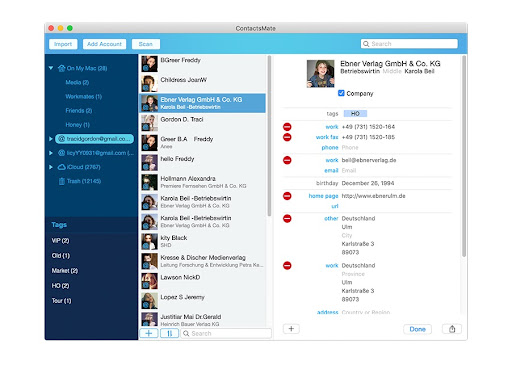This screenshot has width=512, height=370.
Task: Uncheck the Company checkbox
Action: coord(341,93)
